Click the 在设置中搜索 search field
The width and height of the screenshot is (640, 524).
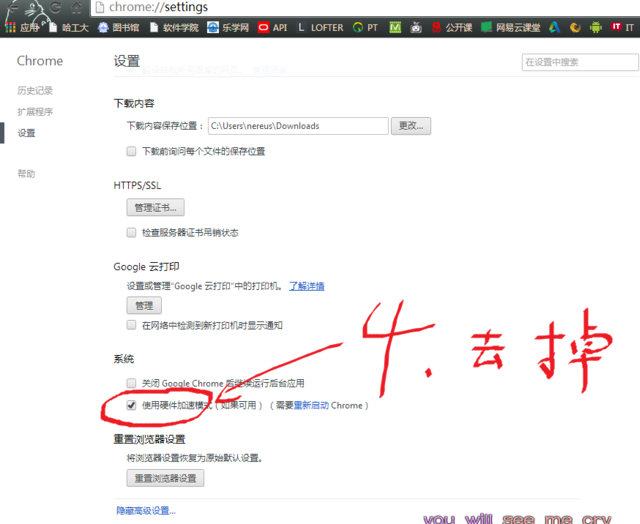(x=580, y=62)
